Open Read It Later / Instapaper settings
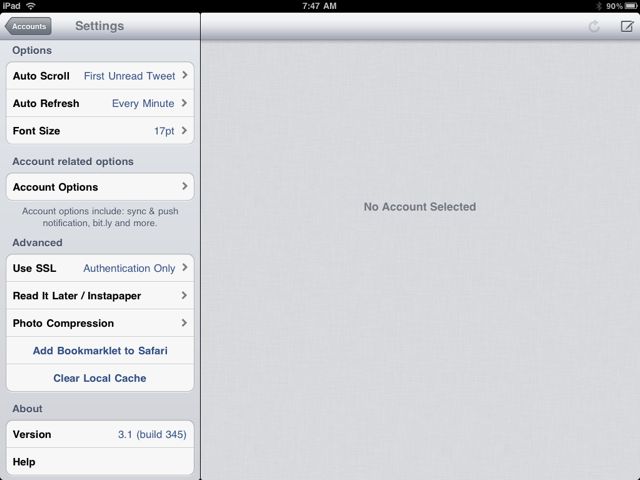The width and height of the screenshot is (640, 480). pos(100,296)
